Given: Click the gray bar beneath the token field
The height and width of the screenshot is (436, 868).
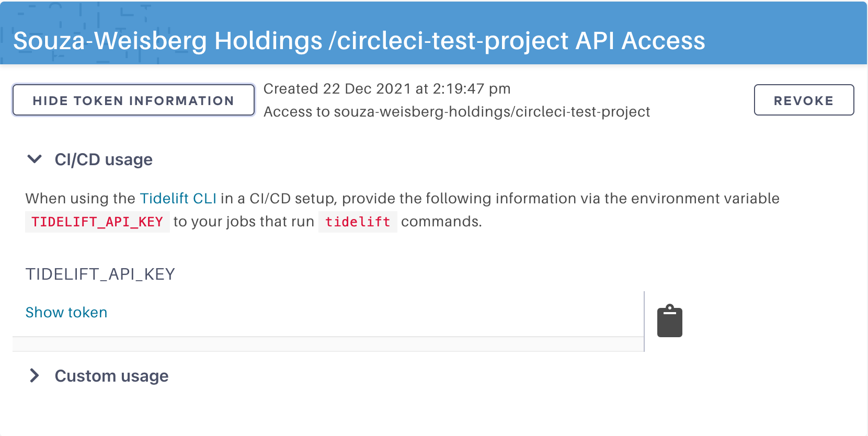Looking at the screenshot, I should pos(328,344).
